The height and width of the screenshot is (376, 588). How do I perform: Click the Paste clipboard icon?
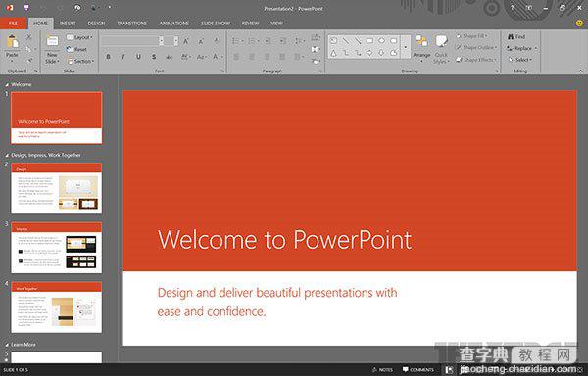[x=12, y=41]
